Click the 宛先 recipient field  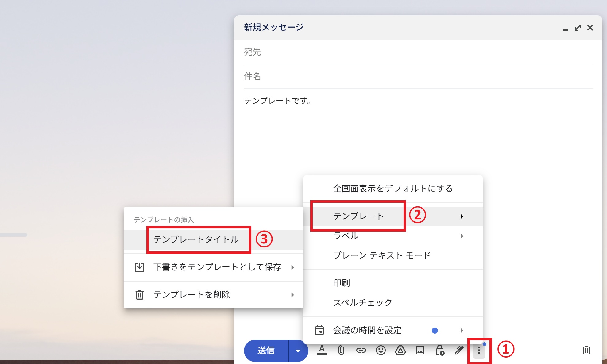point(417,52)
